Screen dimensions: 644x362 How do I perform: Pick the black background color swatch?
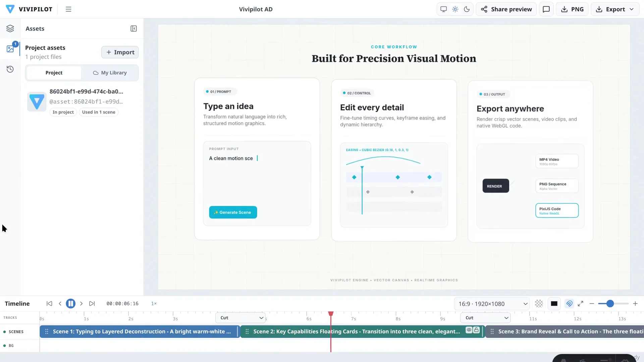click(554, 304)
